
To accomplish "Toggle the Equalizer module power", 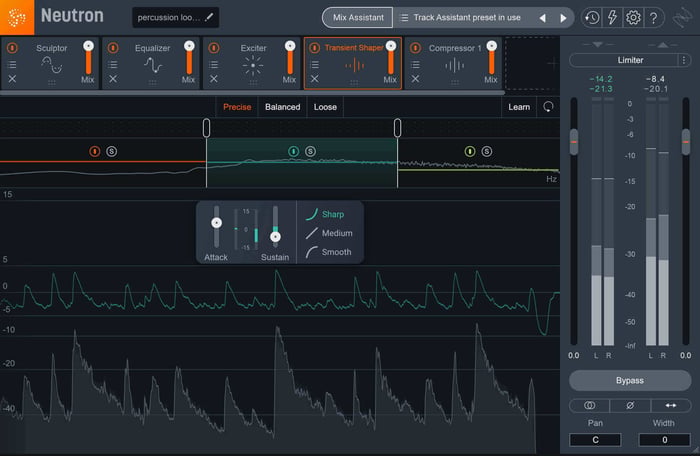I will pyautogui.click(x=113, y=48).
